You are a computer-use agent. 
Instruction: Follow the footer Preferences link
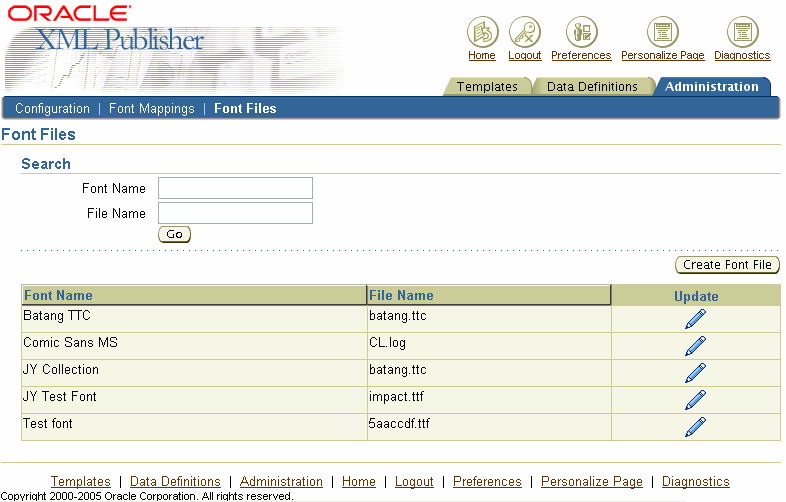pyautogui.click(x=487, y=481)
